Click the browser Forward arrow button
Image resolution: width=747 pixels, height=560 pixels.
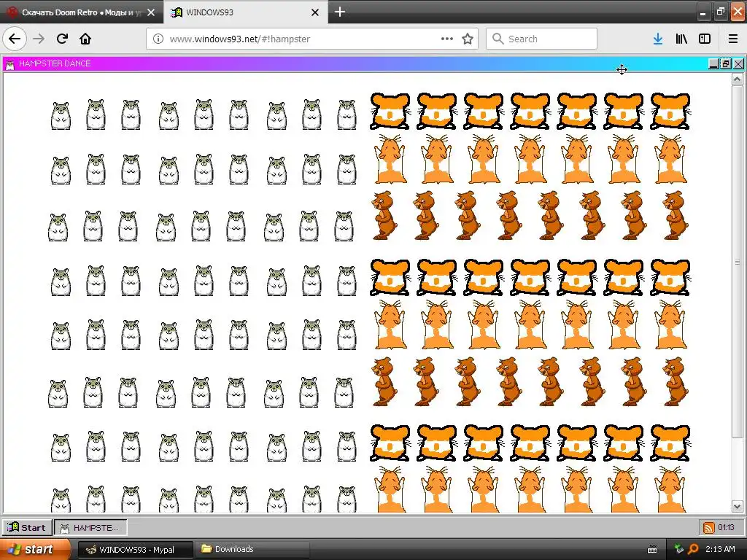coord(39,39)
